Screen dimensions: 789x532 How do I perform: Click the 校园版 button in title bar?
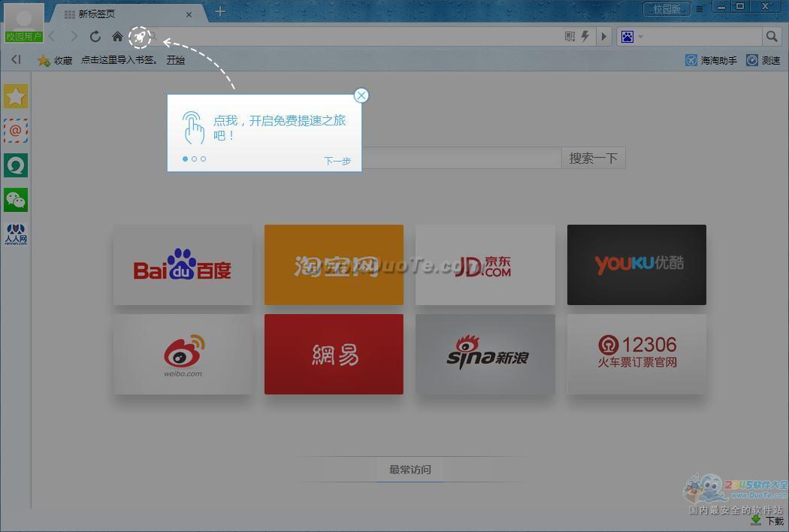coord(667,8)
